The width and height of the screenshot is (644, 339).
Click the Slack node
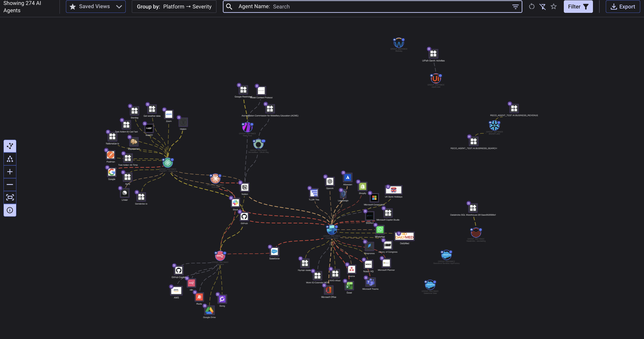tap(235, 203)
